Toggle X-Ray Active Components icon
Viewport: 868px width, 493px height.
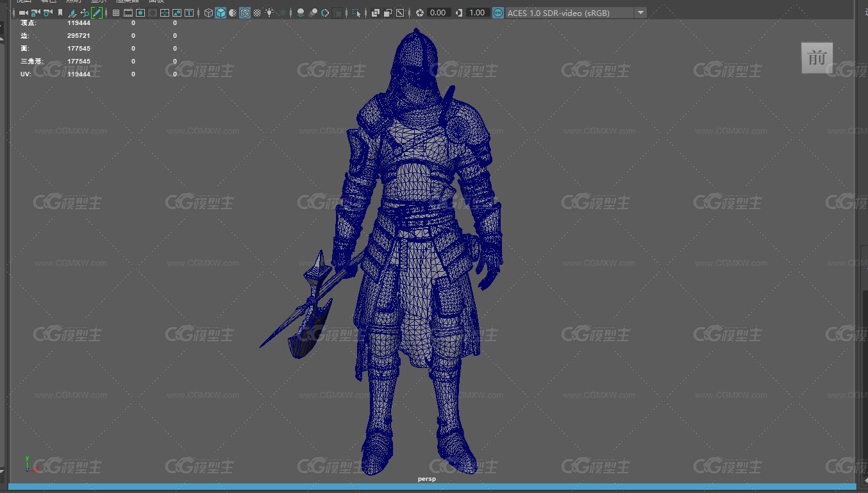(388, 13)
